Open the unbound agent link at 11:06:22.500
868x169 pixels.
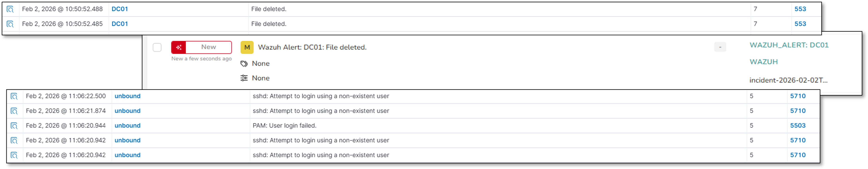pyautogui.click(x=127, y=96)
